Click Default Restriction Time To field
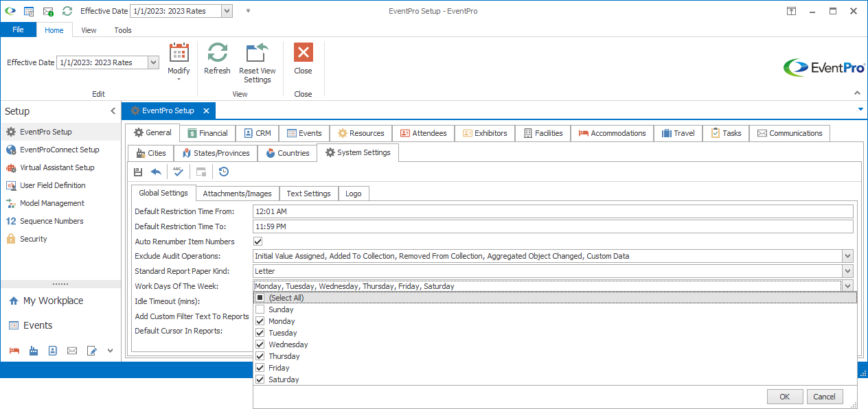 click(553, 226)
